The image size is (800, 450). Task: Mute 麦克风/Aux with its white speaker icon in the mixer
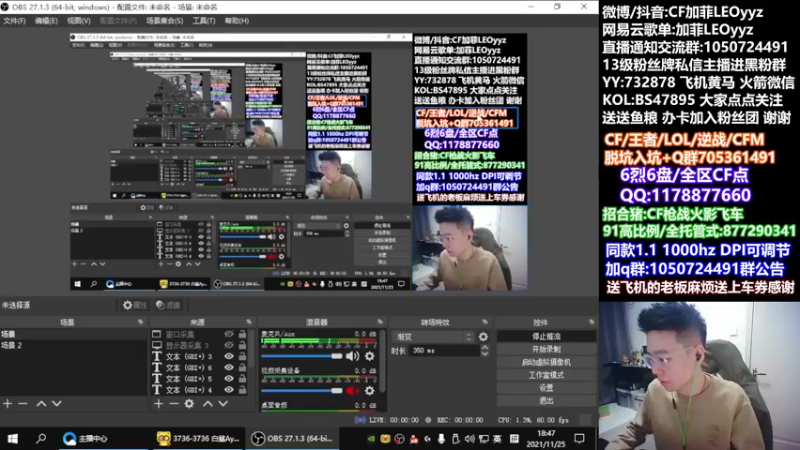(x=352, y=356)
